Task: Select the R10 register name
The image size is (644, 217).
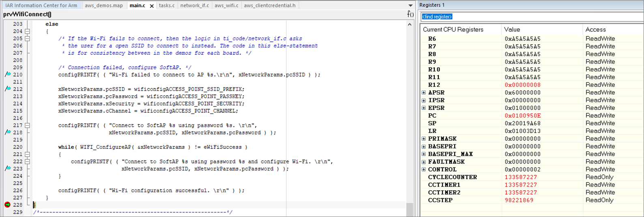Action: (434, 70)
